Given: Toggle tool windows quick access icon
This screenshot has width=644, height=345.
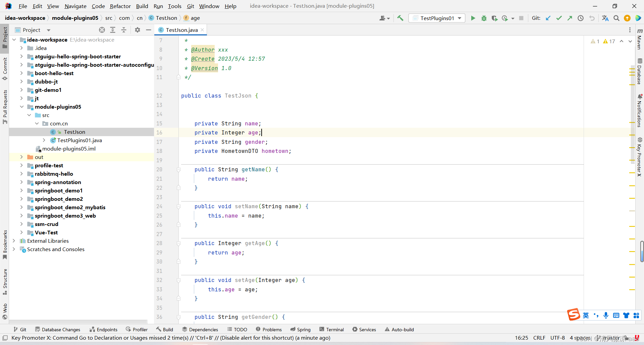Looking at the screenshot, I should pos(5,338).
